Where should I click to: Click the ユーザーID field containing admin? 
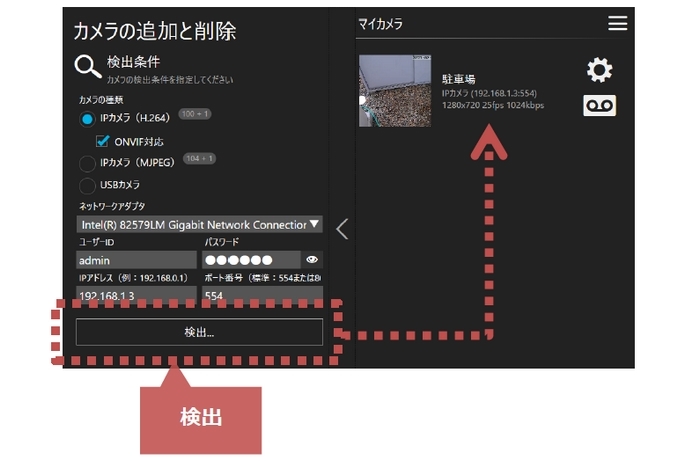tap(137, 259)
